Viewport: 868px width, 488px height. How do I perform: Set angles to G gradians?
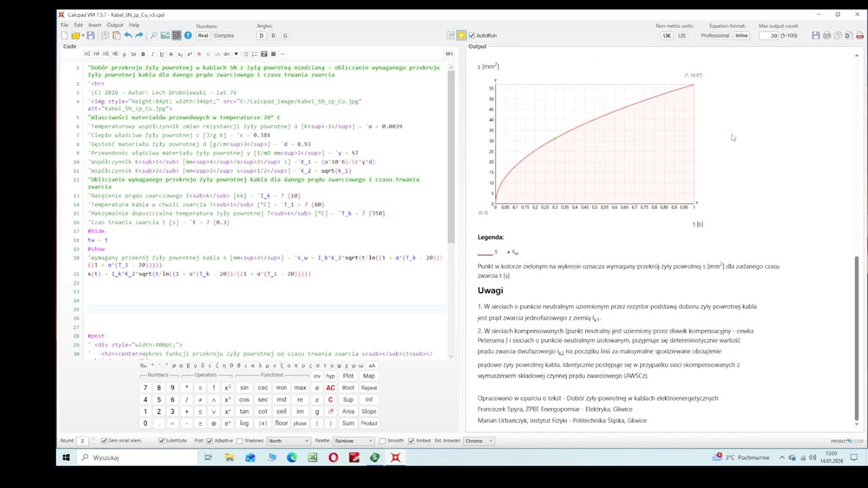[x=285, y=35]
